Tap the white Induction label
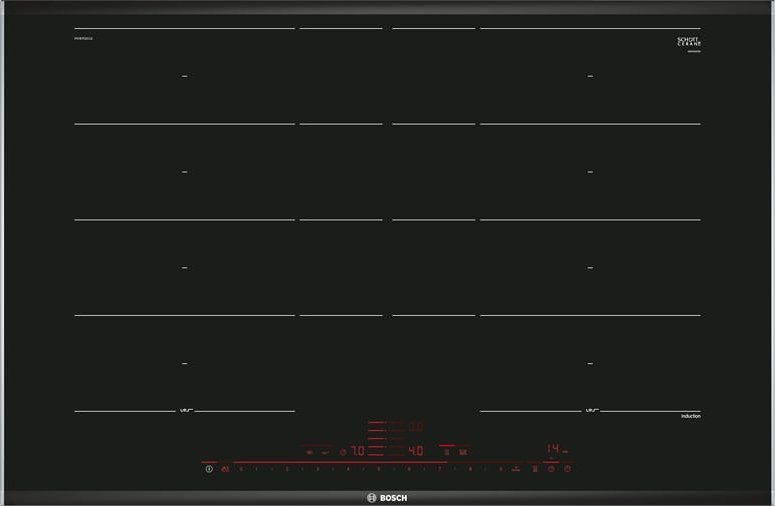Screen dimensions: 775x506 [690, 416]
